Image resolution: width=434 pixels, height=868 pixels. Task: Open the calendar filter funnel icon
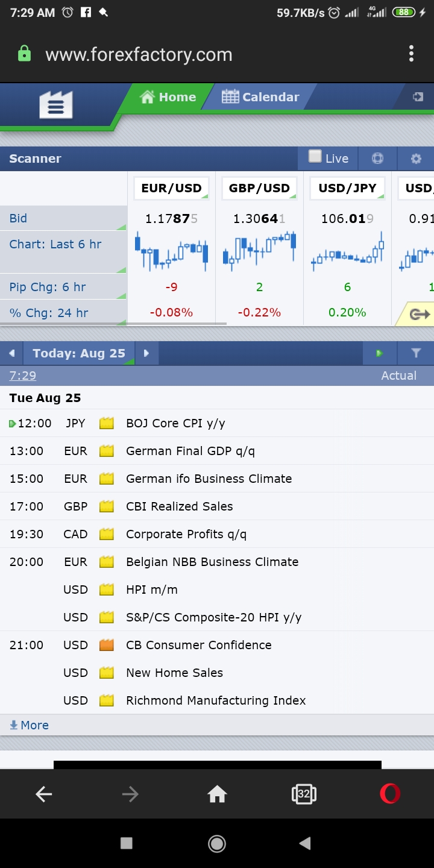[416, 353]
